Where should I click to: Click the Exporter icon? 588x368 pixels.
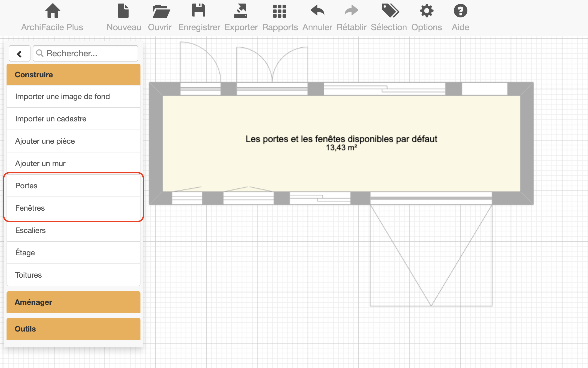(241, 11)
